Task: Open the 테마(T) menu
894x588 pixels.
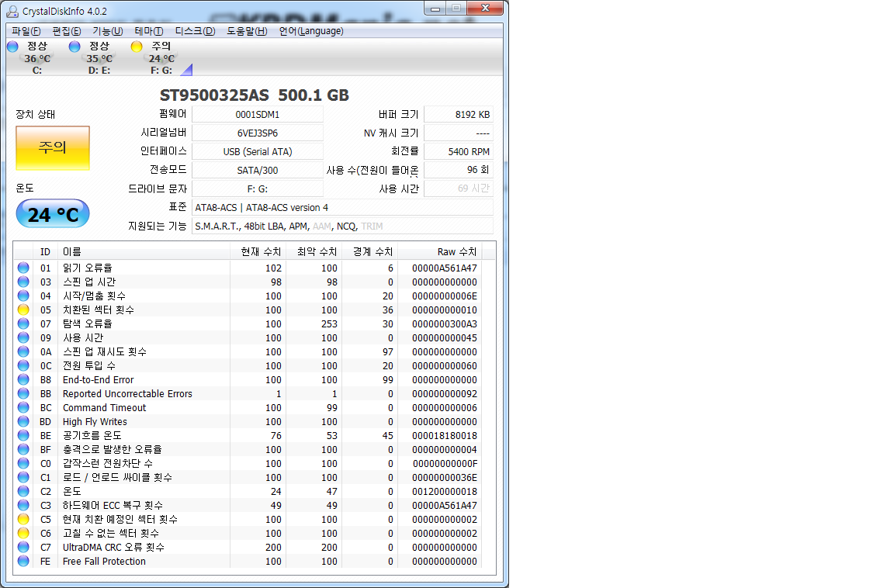Action: [149, 31]
